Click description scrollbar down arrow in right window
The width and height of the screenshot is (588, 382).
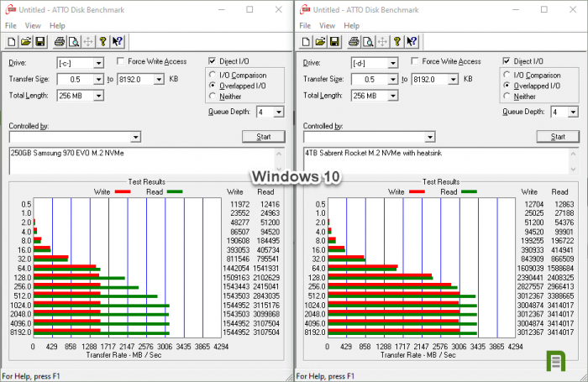(573, 169)
